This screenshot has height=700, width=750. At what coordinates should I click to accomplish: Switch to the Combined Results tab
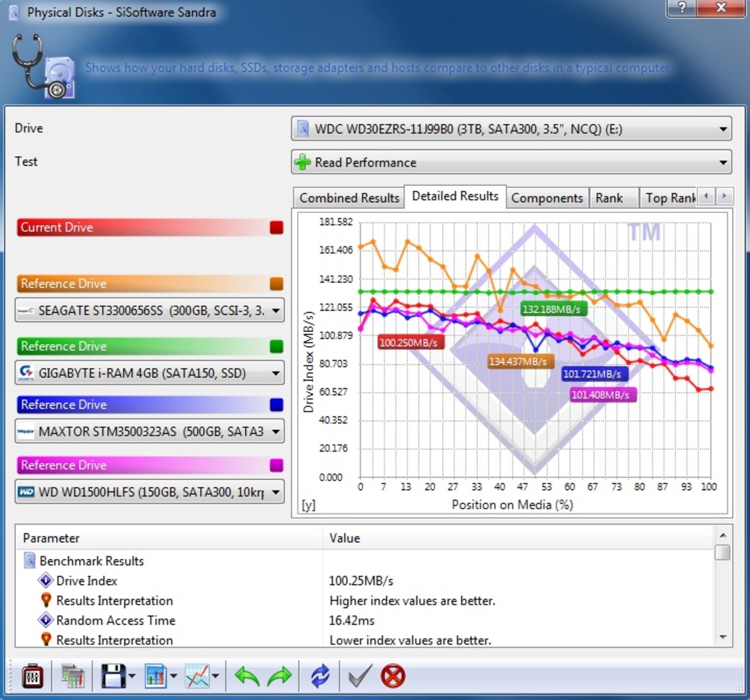[x=349, y=198]
